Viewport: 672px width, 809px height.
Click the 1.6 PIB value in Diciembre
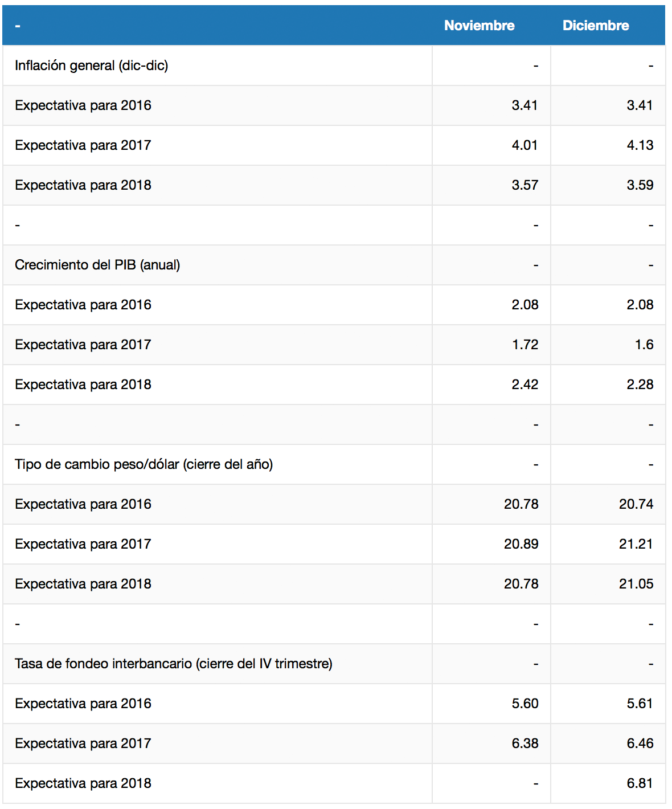pos(644,345)
